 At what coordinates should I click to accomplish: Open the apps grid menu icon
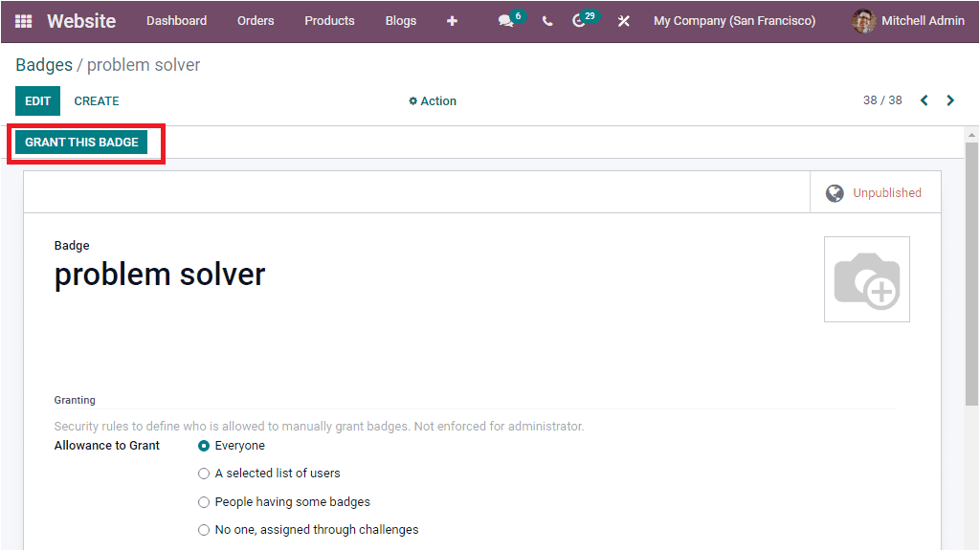pos(23,20)
